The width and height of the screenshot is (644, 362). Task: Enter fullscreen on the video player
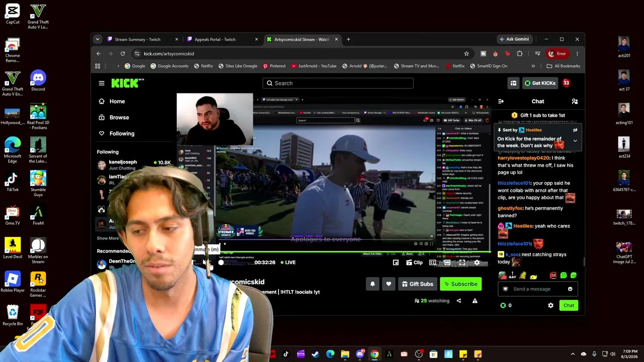click(x=462, y=262)
